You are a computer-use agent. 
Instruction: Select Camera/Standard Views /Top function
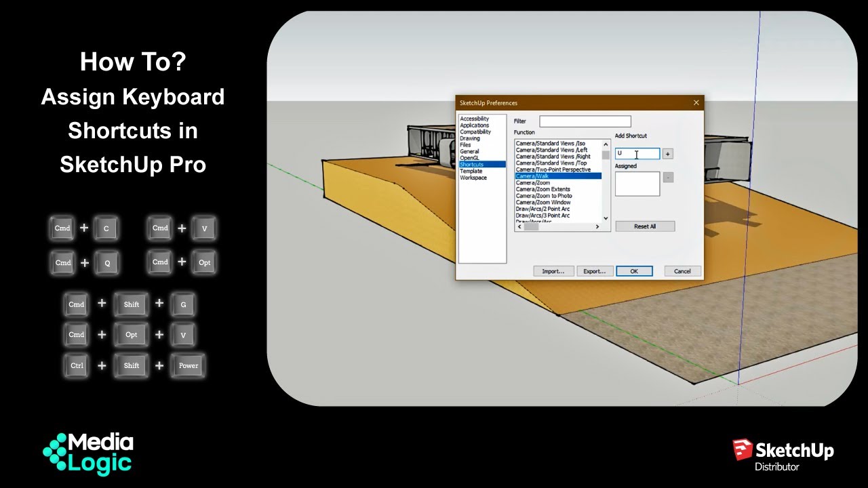pyautogui.click(x=551, y=163)
